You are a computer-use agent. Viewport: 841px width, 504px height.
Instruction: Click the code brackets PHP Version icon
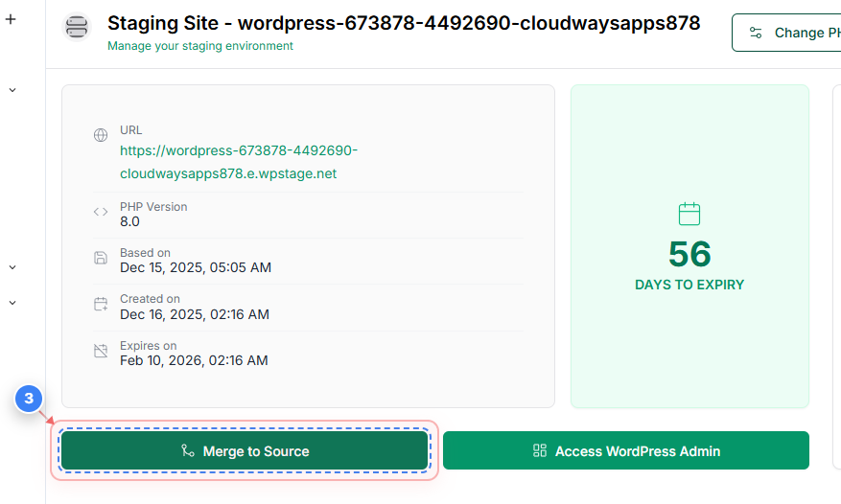(101, 212)
